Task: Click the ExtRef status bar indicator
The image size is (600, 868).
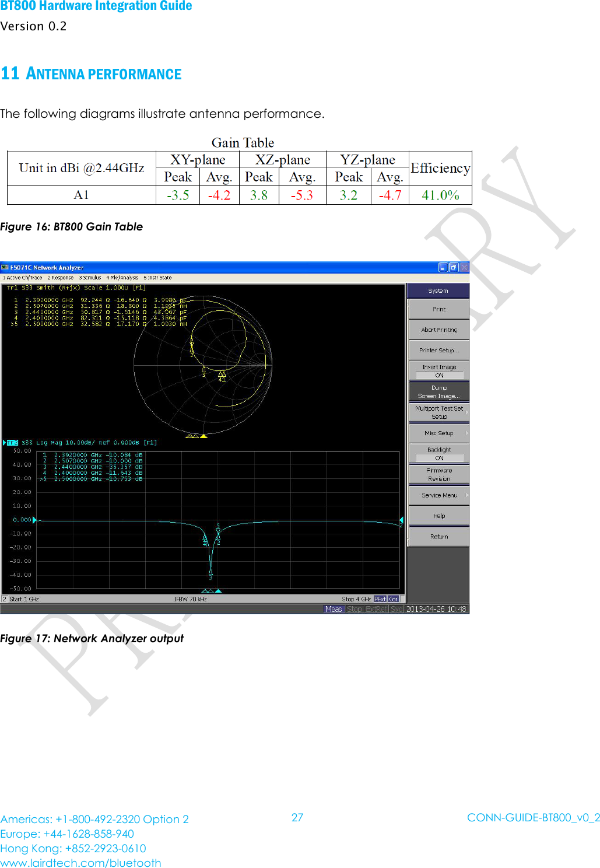Action: click(376, 609)
